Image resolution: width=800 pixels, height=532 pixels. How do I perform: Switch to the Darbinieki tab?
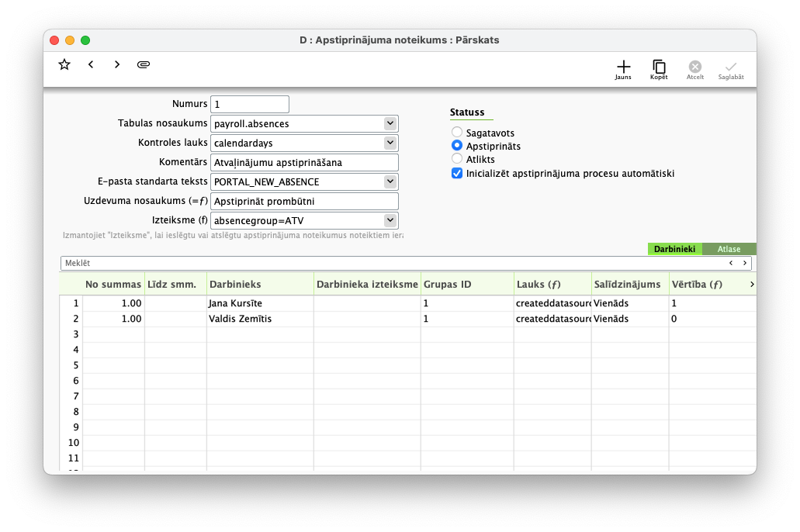point(674,249)
